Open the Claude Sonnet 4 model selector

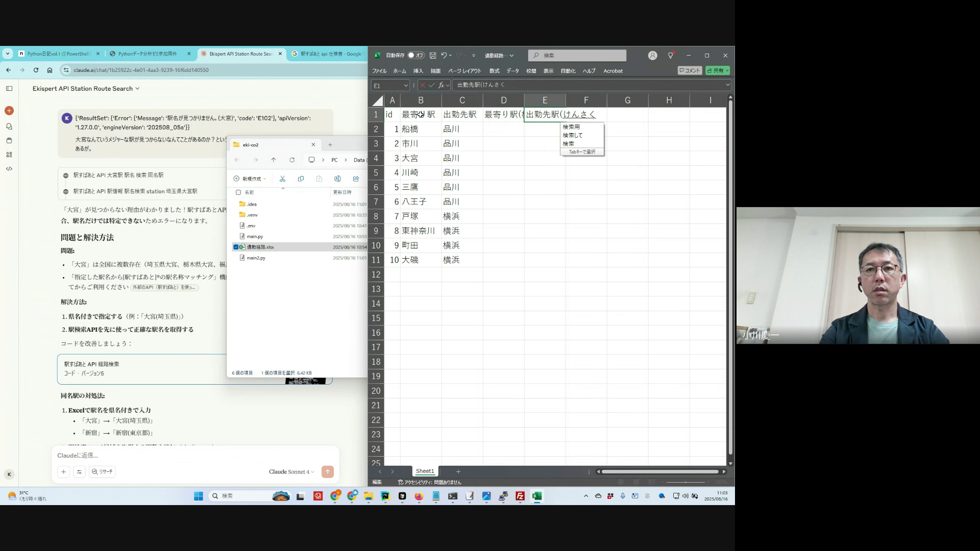coord(291,472)
